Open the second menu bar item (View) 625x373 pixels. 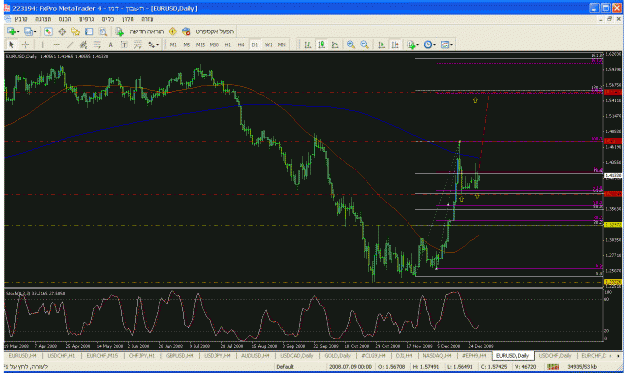tap(43, 19)
